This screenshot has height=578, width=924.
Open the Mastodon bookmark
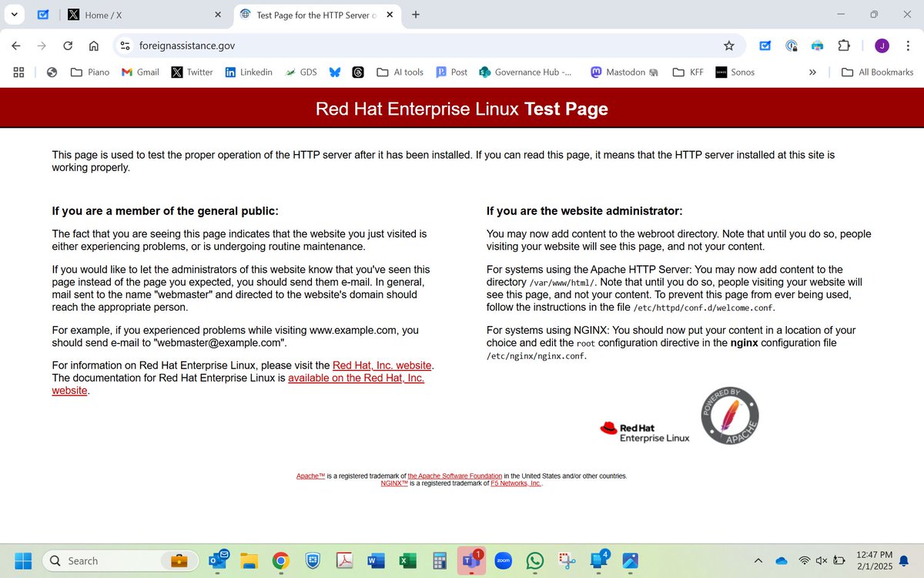[x=624, y=72]
